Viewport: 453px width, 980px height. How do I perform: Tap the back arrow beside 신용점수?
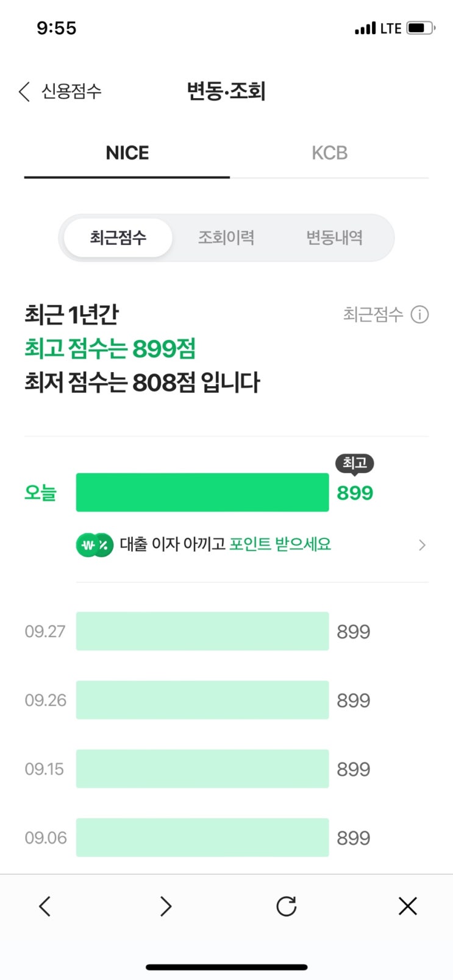(x=24, y=92)
